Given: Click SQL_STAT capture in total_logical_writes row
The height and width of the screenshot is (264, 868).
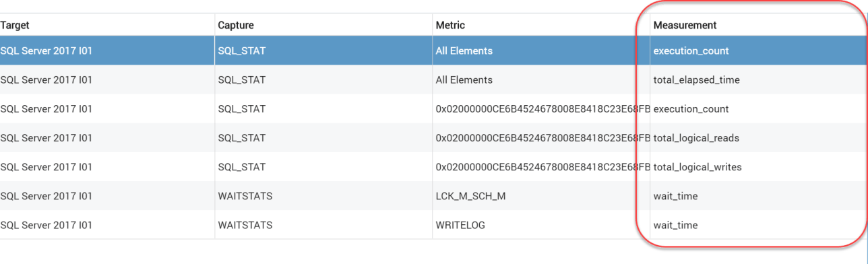Looking at the screenshot, I should [242, 167].
